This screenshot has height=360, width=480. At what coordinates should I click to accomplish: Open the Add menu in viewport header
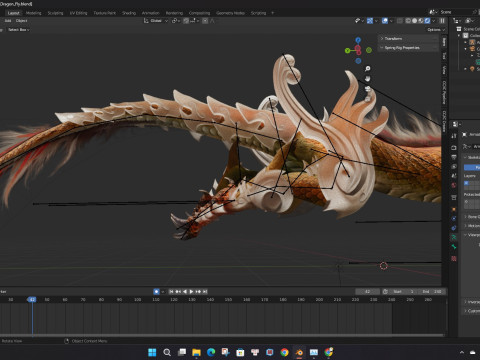pyautogui.click(x=8, y=21)
